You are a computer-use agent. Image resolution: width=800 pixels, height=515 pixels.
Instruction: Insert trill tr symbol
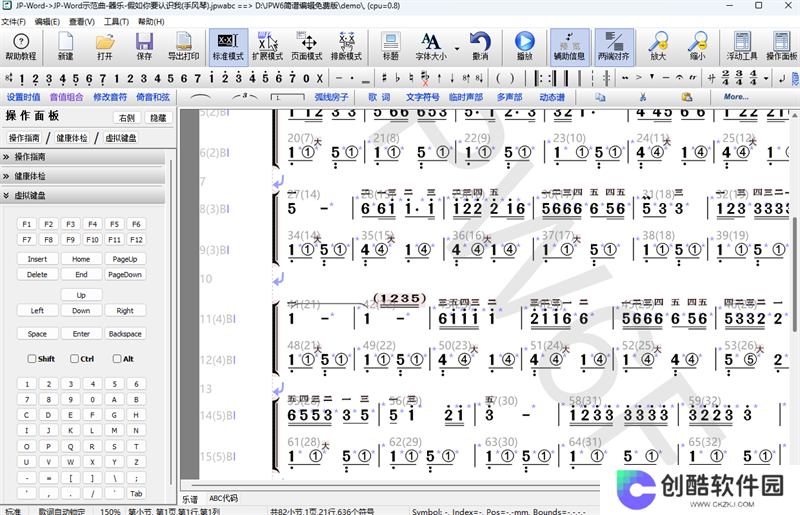click(x=692, y=79)
